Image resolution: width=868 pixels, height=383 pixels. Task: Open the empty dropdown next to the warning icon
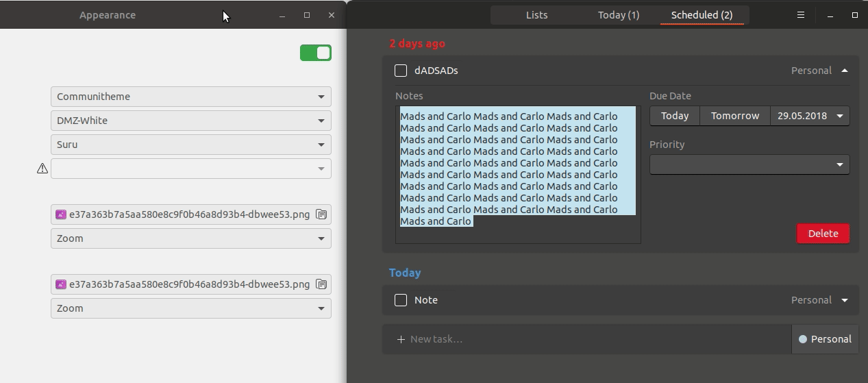[191, 169]
